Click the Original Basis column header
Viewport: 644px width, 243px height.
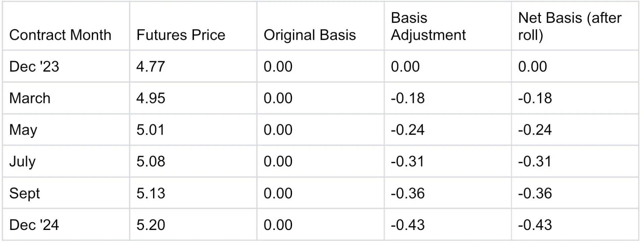[310, 35]
